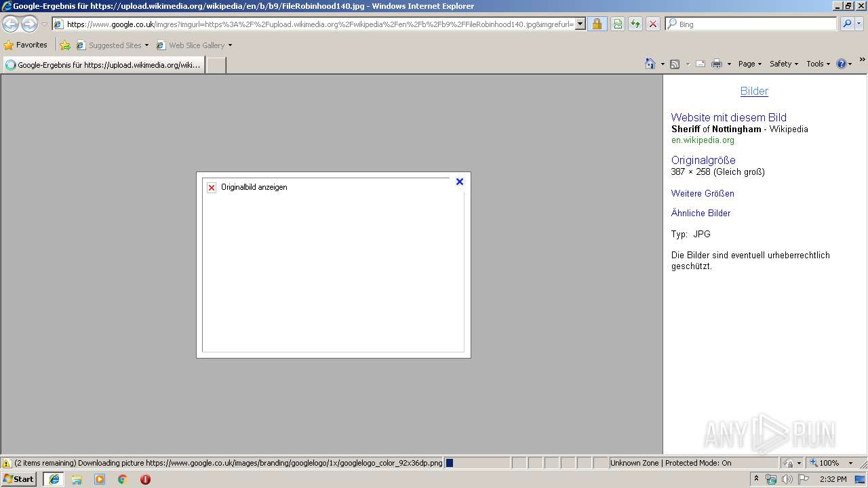Open a new blank tab

(x=216, y=65)
